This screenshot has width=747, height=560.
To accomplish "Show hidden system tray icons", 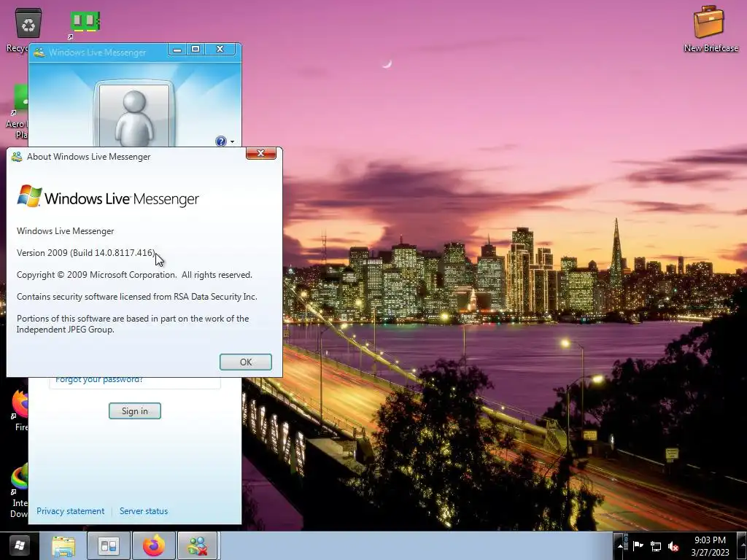I will click(x=620, y=547).
